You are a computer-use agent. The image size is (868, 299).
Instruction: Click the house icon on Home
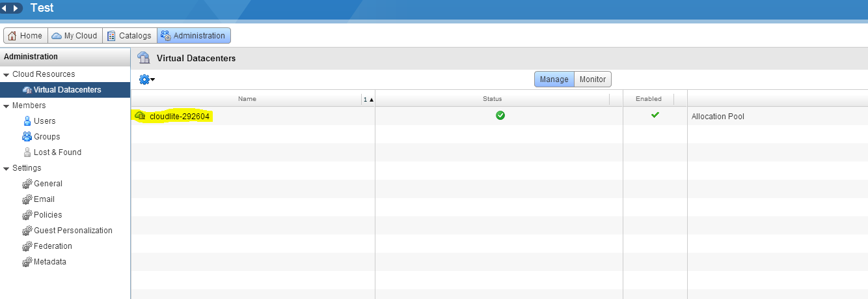12,36
